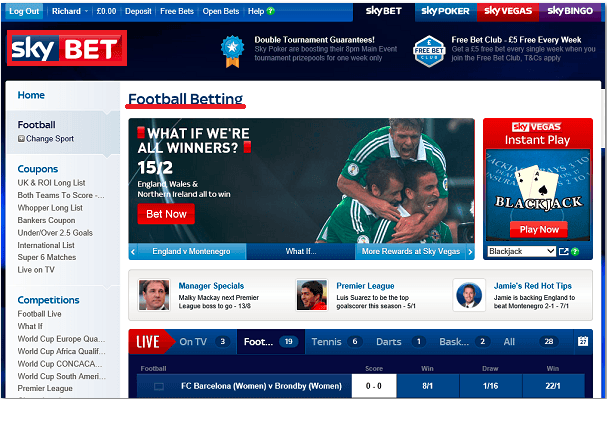Screen dimensions: 607x443
Task: Click the 0 - 0 score cell
Action: [x=374, y=386]
